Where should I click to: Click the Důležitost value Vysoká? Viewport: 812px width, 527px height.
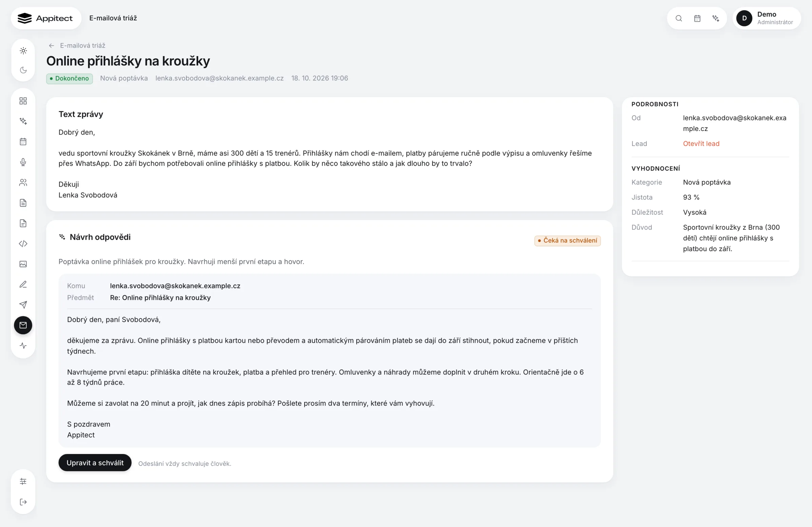click(x=695, y=212)
